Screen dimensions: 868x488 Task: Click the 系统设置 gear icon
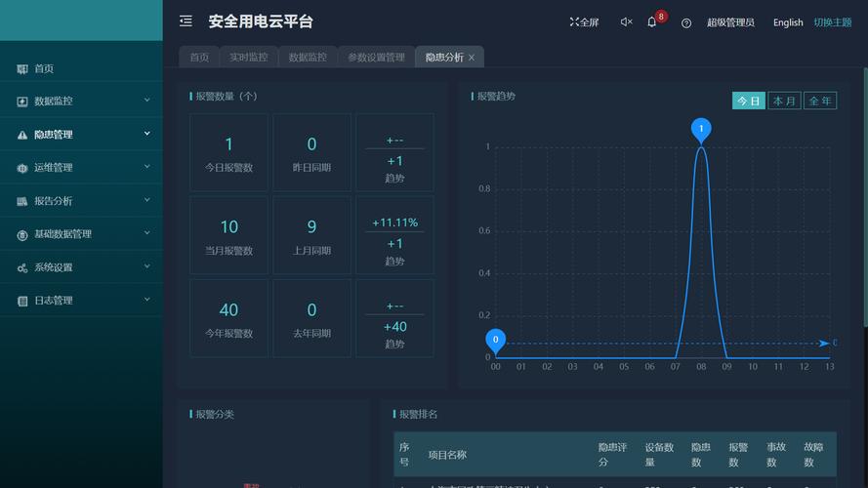pos(22,267)
